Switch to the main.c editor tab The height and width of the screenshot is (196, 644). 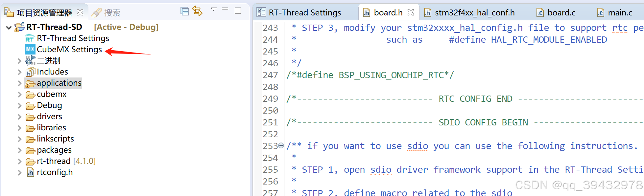[x=620, y=13]
